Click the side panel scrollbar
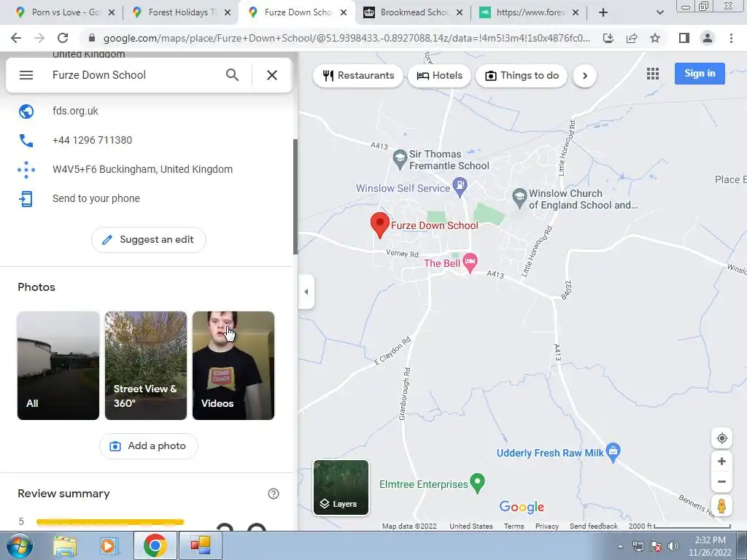Image resolution: width=747 pixels, height=560 pixels. [x=295, y=197]
